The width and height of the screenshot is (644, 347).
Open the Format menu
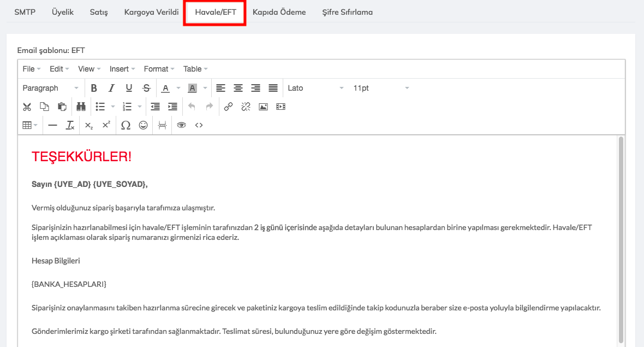(156, 68)
